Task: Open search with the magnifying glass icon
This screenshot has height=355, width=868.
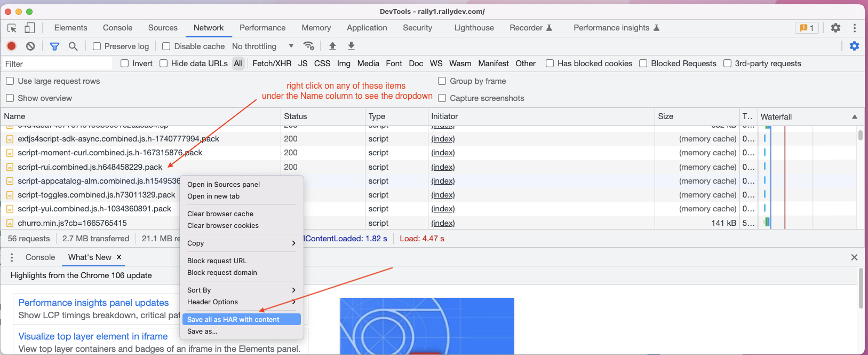Action: click(73, 46)
